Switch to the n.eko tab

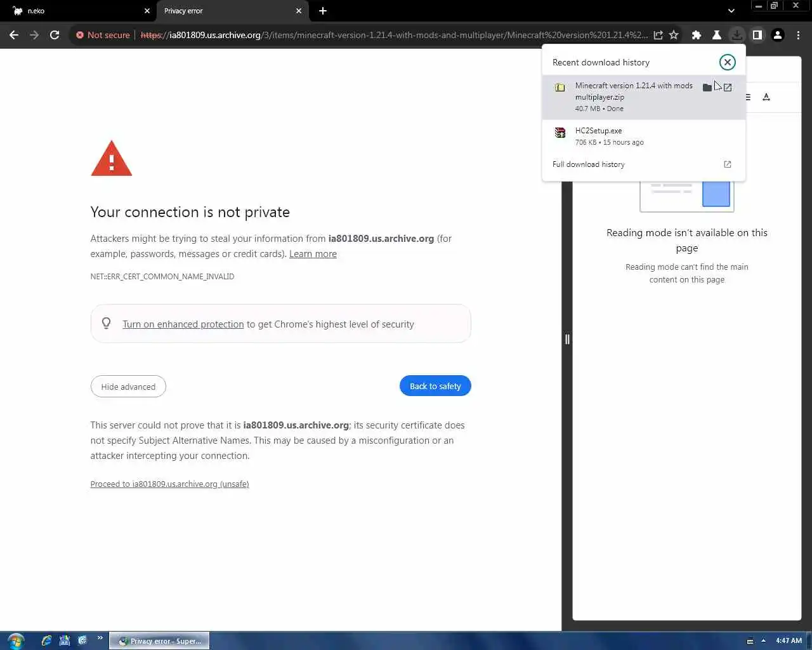pos(77,11)
